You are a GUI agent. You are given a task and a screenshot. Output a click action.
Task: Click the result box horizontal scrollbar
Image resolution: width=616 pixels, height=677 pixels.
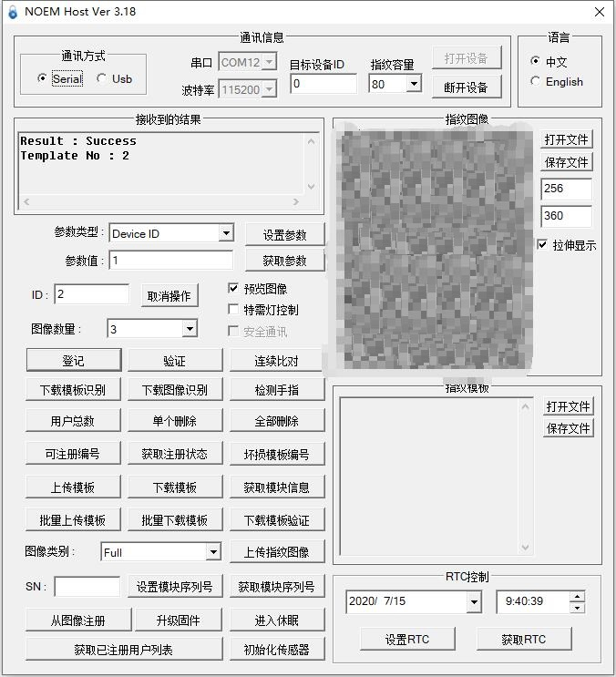tap(161, 201)
